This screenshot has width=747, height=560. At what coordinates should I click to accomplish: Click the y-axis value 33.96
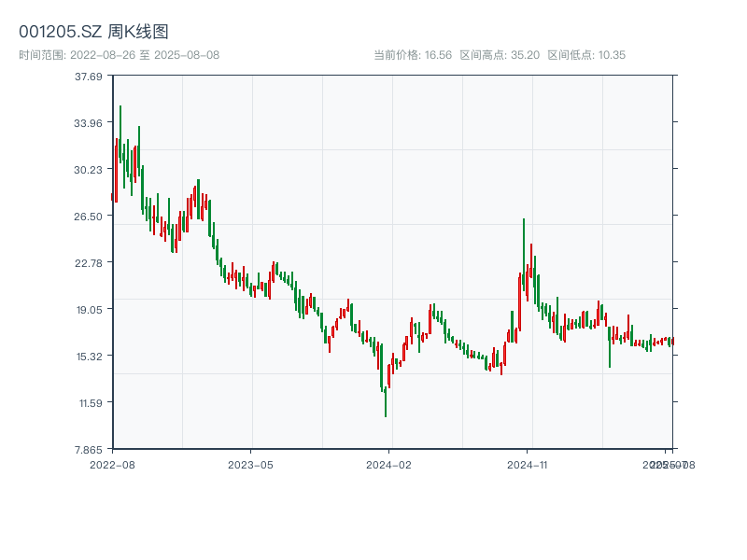point(88,123)
